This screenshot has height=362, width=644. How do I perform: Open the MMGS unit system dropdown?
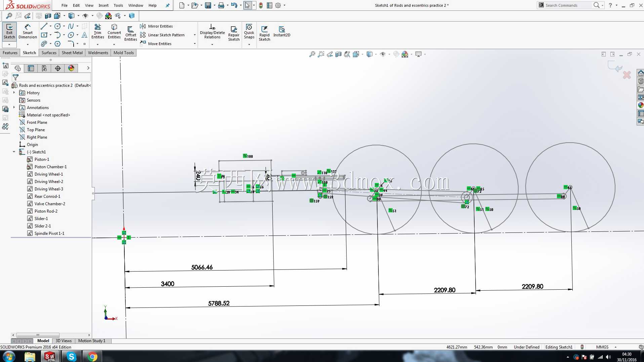tap(615, 347)
